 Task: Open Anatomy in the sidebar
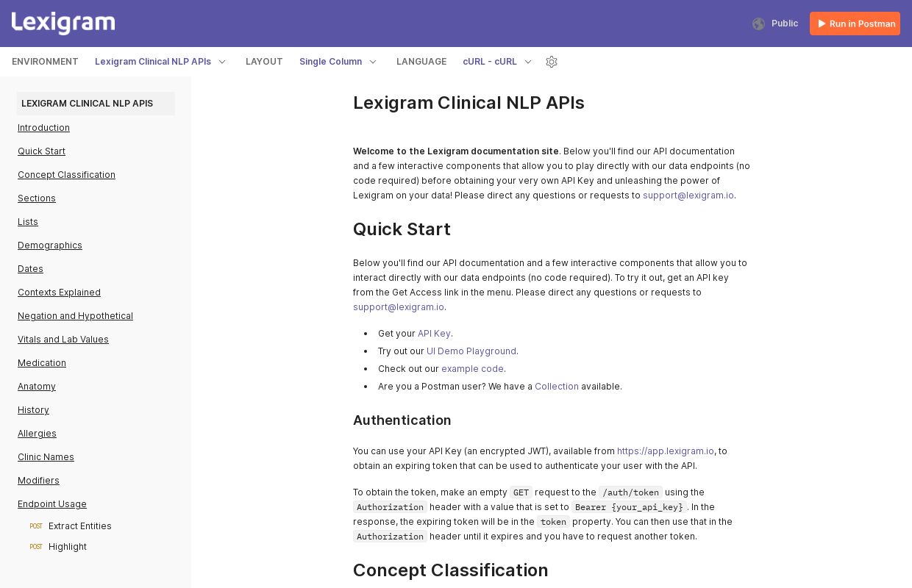pyautogui.click(x=37, y=387)
